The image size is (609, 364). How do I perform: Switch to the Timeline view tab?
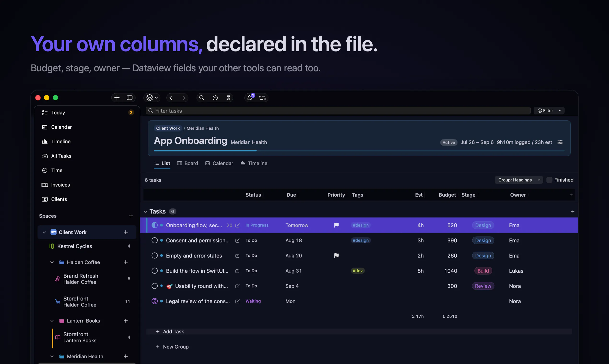pos(254,163)
